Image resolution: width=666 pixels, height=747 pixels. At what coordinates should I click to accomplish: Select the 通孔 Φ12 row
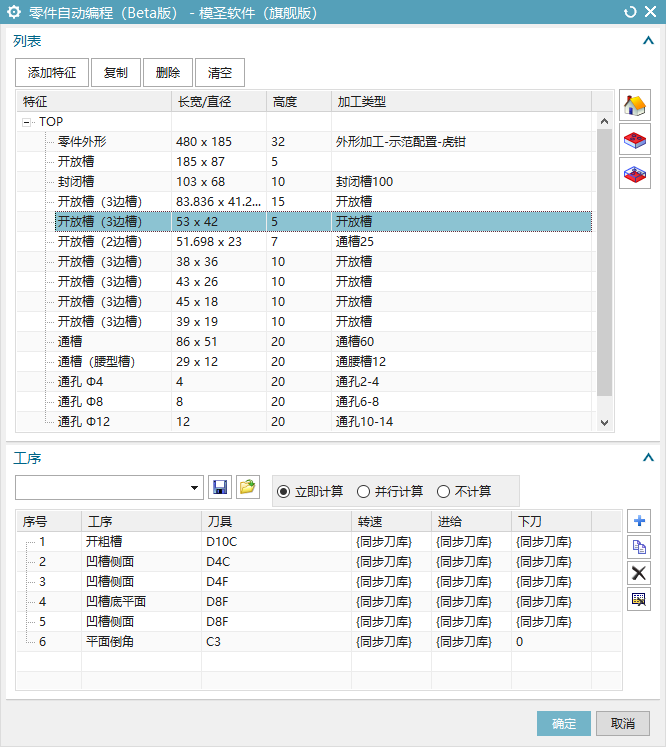tap(306, 422)
